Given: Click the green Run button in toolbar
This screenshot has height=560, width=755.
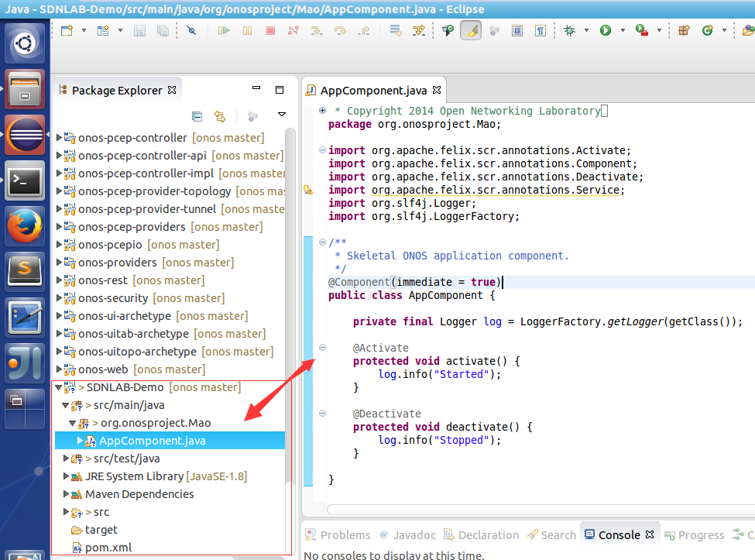Looking at the screenshot, I should [x=606, y=31].
